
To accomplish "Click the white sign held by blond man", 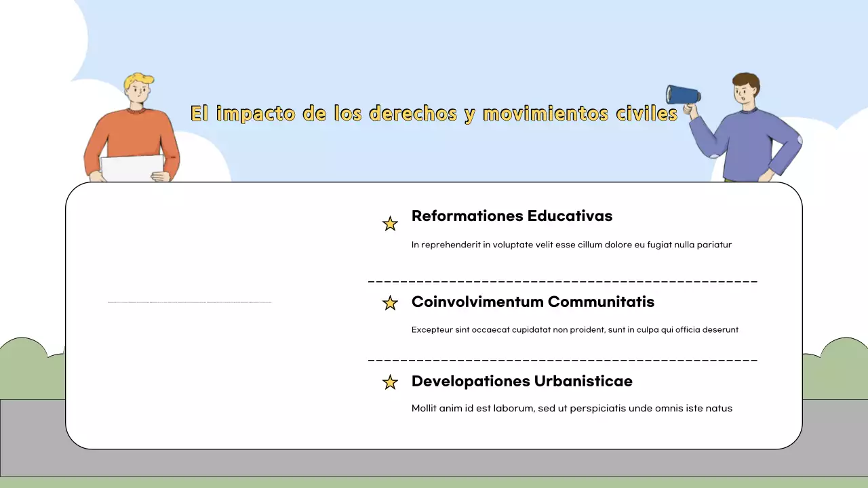I will [133, 168].
